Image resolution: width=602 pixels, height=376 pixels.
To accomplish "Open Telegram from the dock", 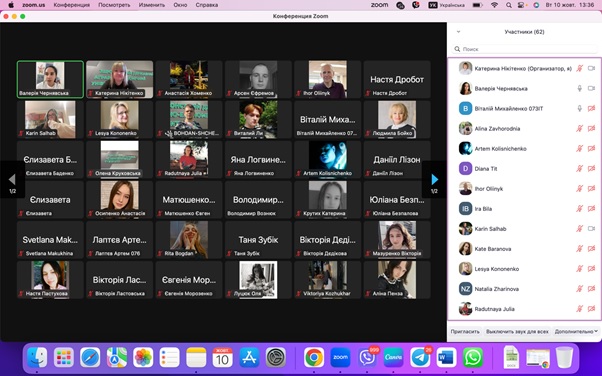I will [x=420, y=357].
